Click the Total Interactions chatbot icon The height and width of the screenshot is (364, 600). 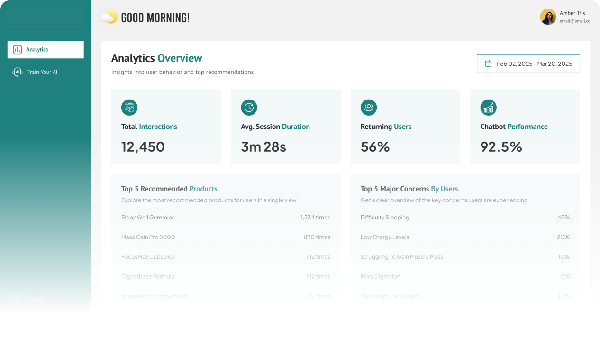[x=129, y=108]
